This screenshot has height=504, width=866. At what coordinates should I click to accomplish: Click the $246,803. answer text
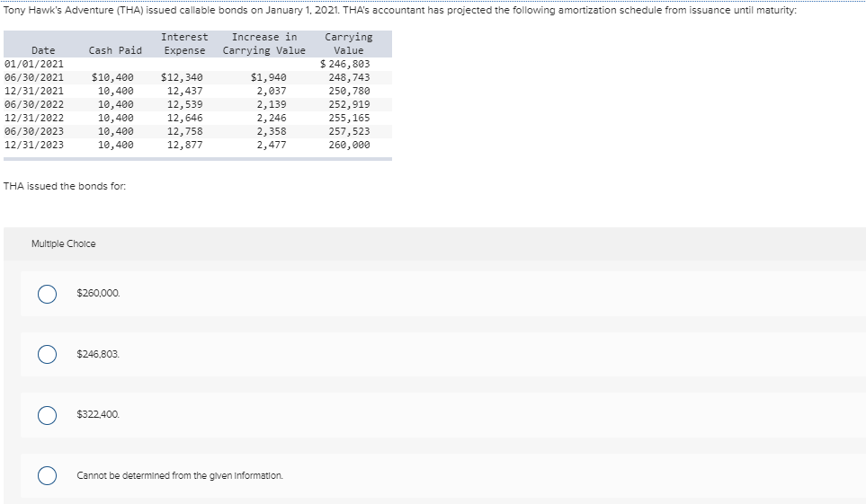[x=98, y=354]
